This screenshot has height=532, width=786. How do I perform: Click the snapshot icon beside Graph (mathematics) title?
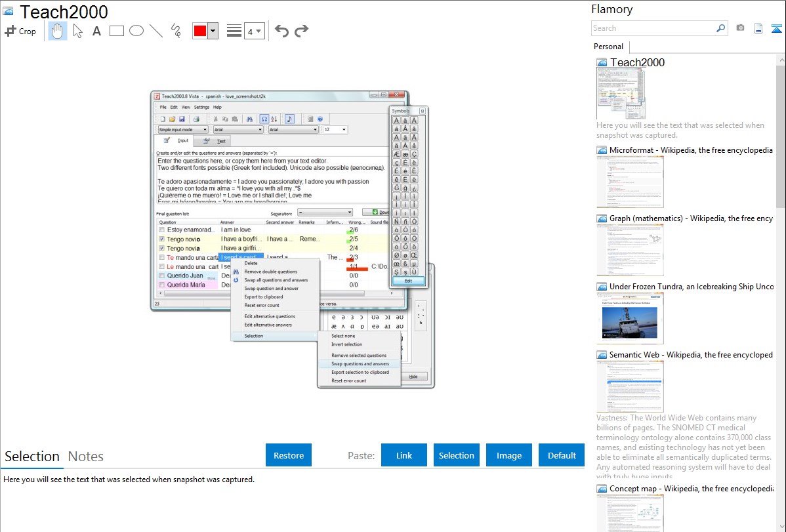(x=602, y=218)
